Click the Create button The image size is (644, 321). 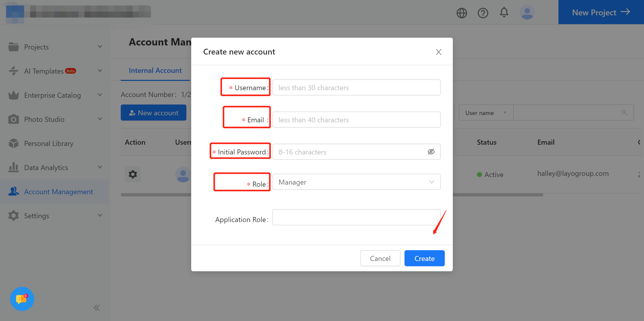click(x=424, y=258)
